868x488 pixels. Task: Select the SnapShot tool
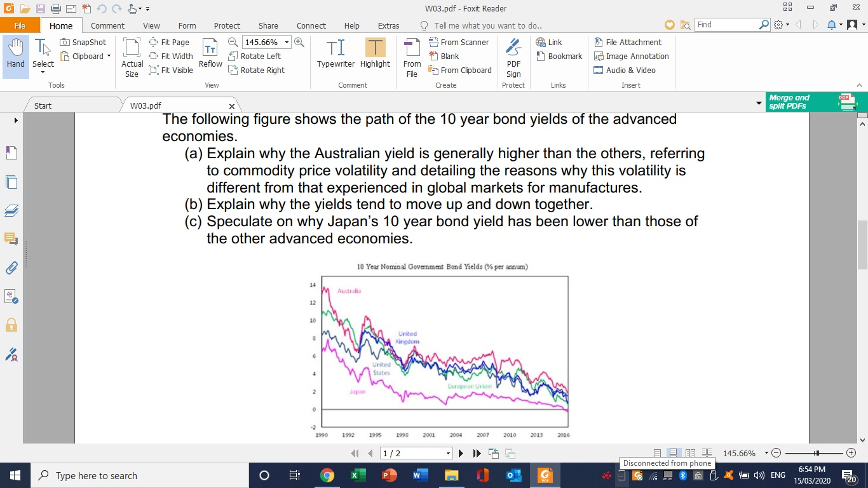pos(83,42)
